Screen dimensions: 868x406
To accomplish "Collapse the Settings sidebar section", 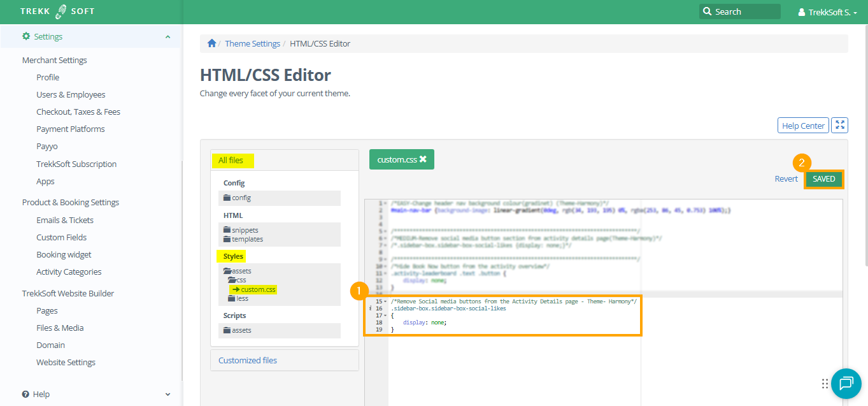I will pyautogui.click(x=167, y=37).
